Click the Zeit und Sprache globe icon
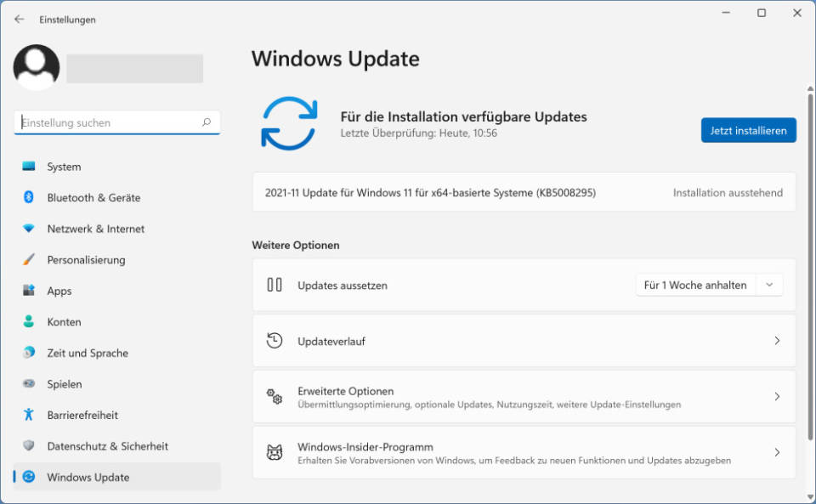The height and width of the screenshot is (504, 816). [29, 353]
